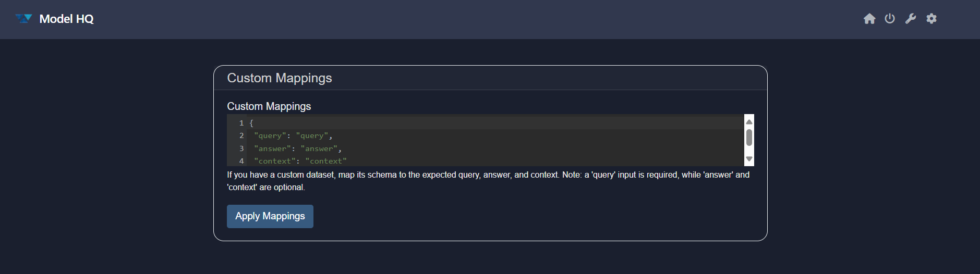The height and width of the screenshot is (274, 980).
Task: Click line number 4 in the gutter
Action: coord(241,161)
